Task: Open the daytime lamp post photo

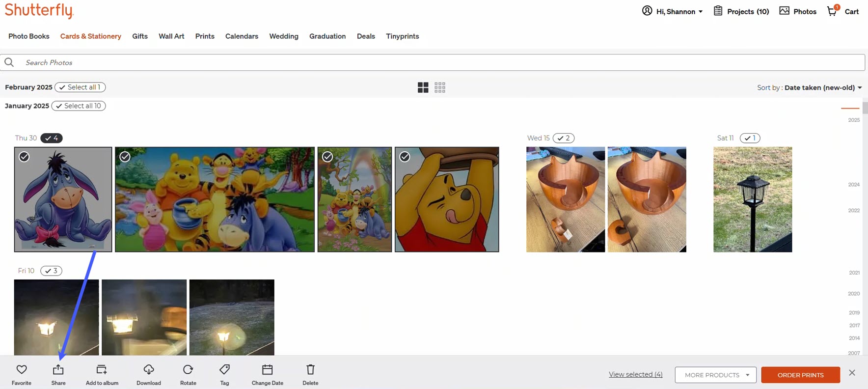Action: click(753, 199)
